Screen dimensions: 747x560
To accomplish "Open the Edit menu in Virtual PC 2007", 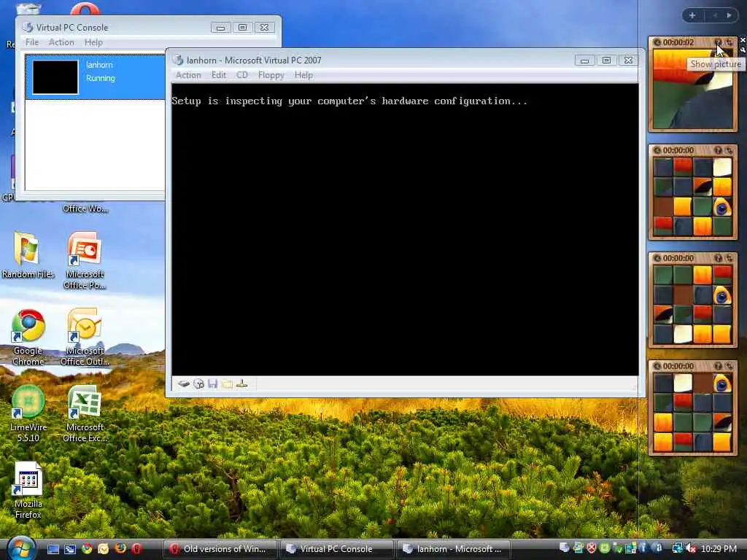I will pyautogui.click(x=219, y=75).
